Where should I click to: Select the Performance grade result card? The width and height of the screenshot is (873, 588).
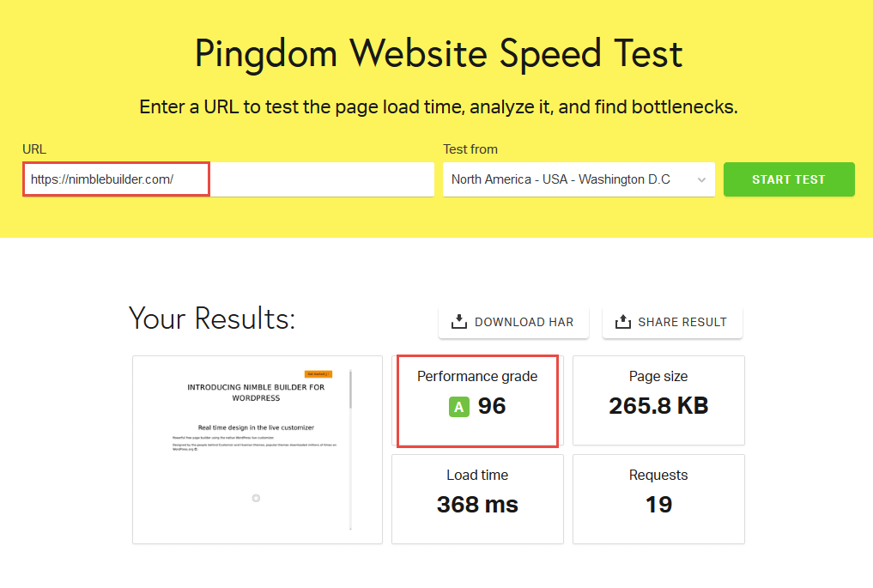(477, 401)
